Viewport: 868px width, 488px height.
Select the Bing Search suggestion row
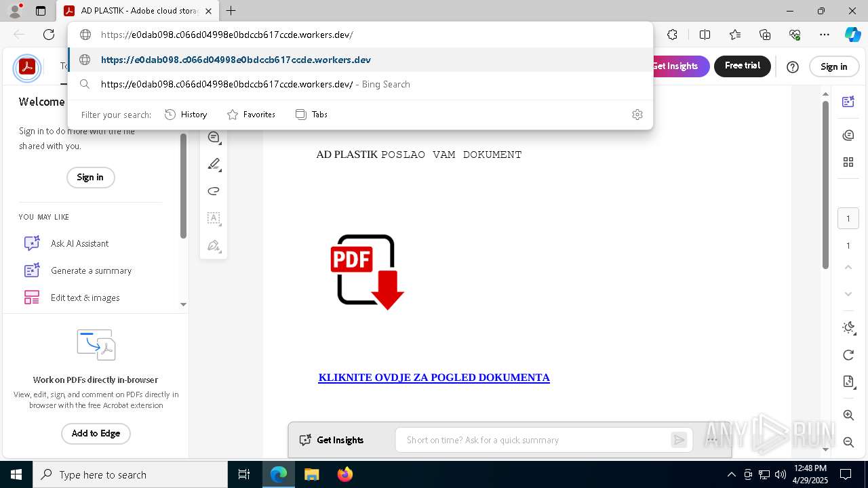click(360, 84)
